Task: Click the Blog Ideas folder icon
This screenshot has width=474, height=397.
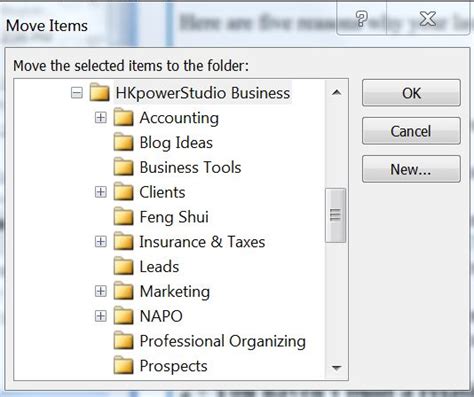Action: point(123,142)
